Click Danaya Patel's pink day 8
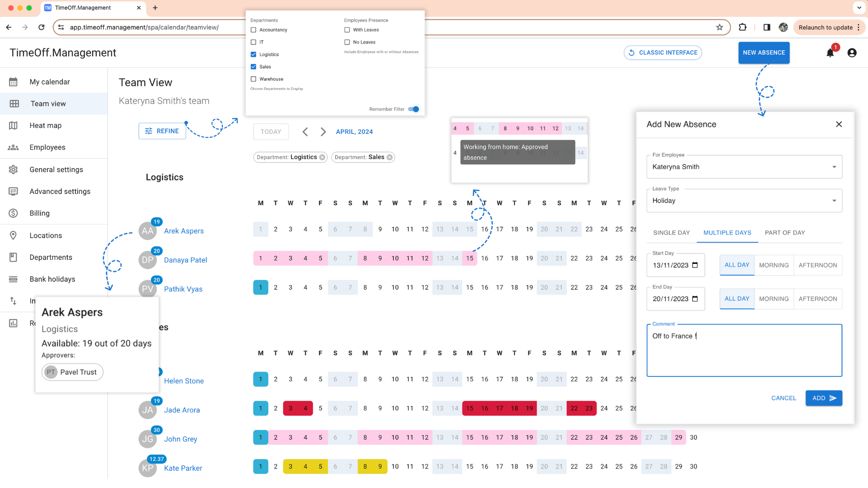The height and width of the screenshot is (488, 868). point(365,258)
